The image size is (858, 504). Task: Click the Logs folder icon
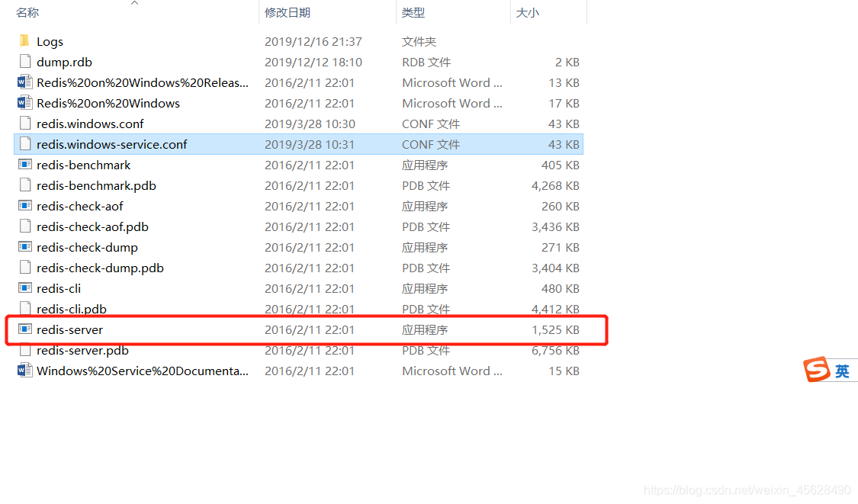pos(24,41)
